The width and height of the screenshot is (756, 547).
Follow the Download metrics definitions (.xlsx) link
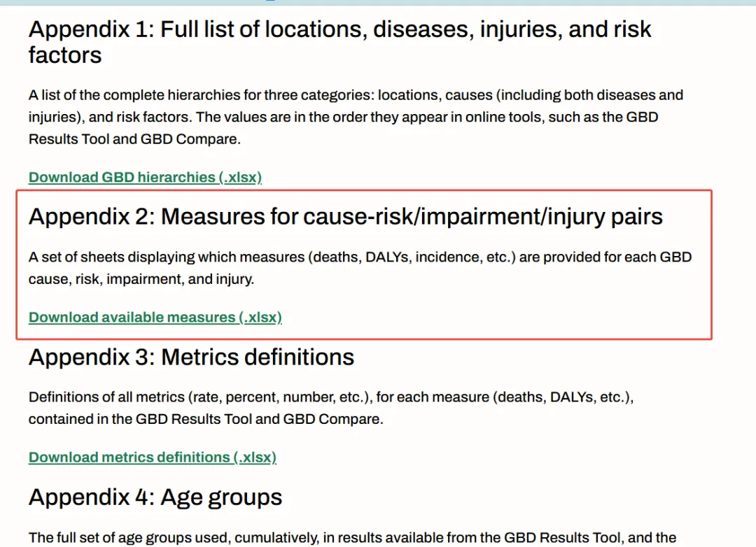(153, 457)
